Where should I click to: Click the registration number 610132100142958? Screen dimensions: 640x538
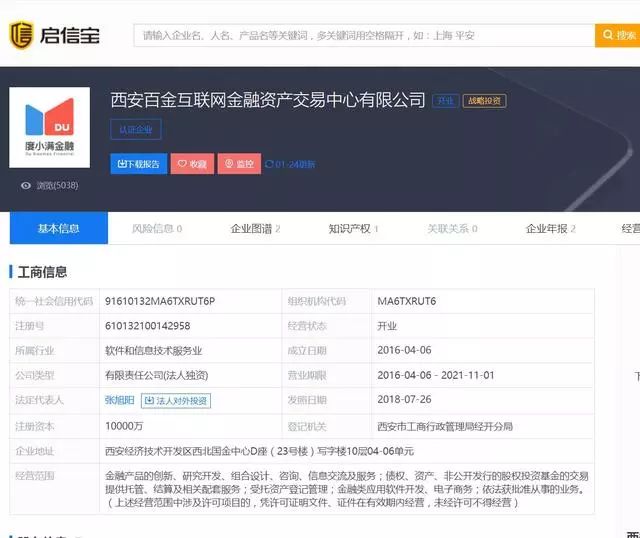click(148, 326)
